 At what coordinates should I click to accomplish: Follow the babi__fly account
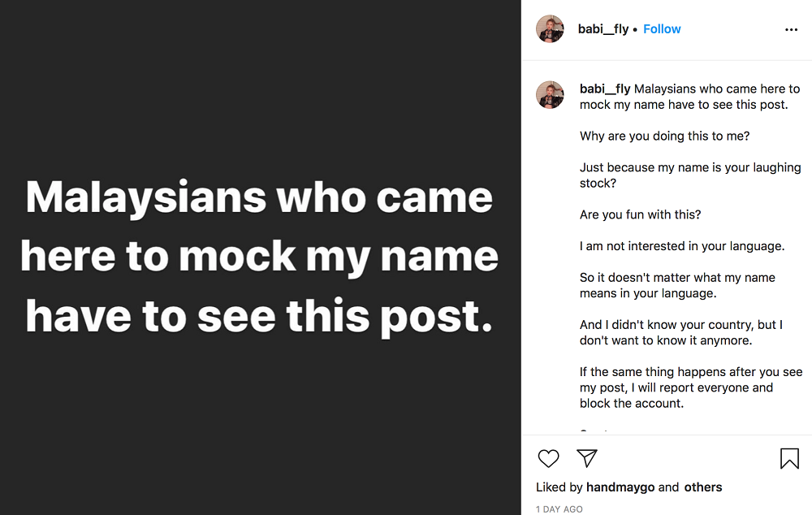click(662, 29)
